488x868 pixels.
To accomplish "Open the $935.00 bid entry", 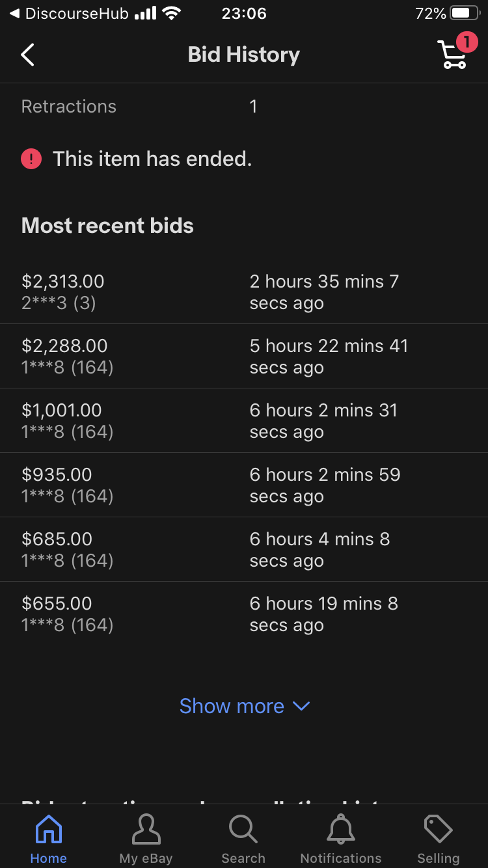I will tap(244, 485).
